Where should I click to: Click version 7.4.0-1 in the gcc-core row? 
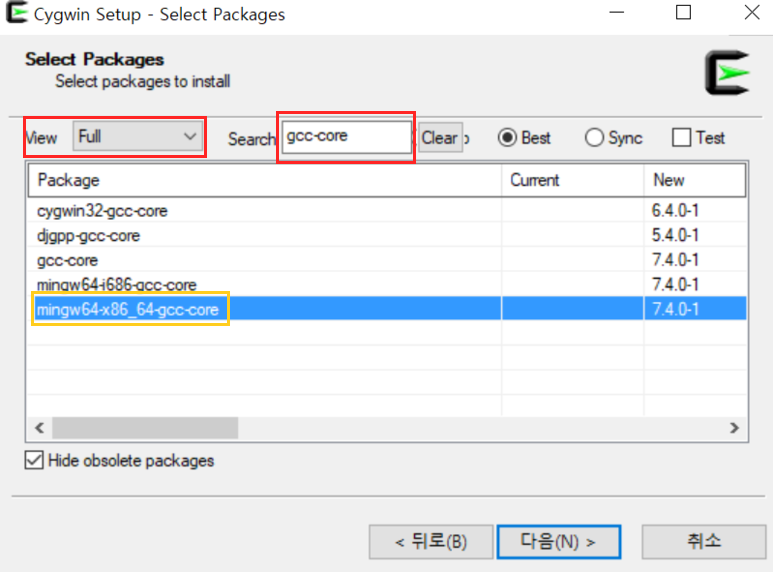(675, 260)
